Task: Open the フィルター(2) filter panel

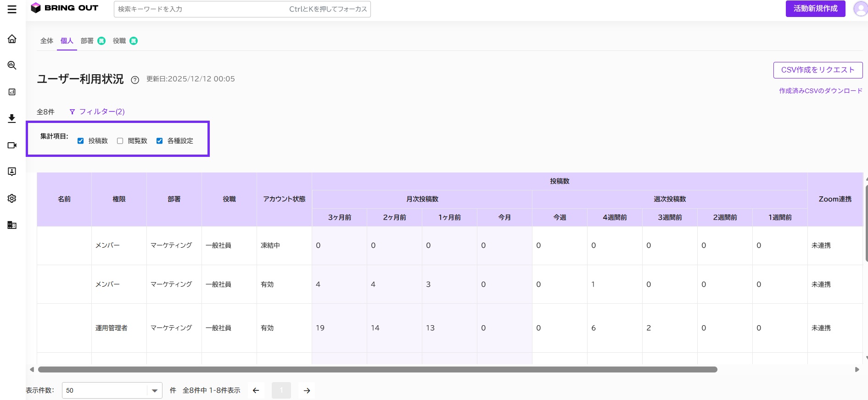Action: [97, 111]
